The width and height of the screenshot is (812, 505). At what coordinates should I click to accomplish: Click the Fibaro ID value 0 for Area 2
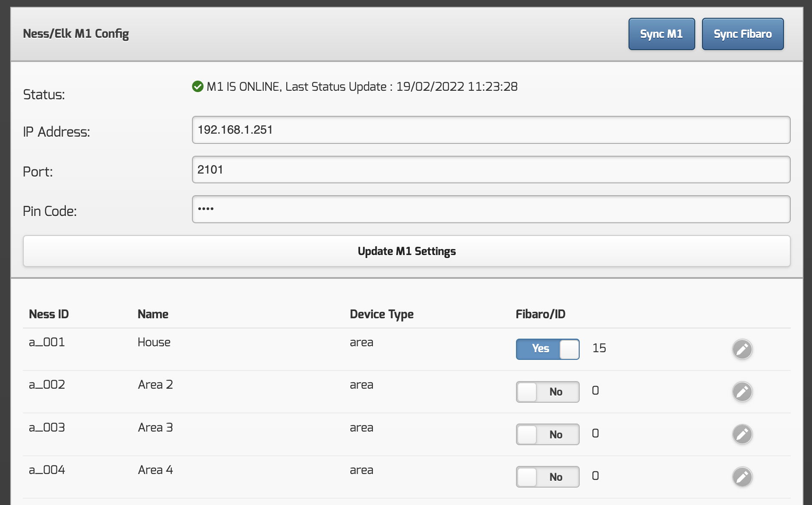(595, 390)
